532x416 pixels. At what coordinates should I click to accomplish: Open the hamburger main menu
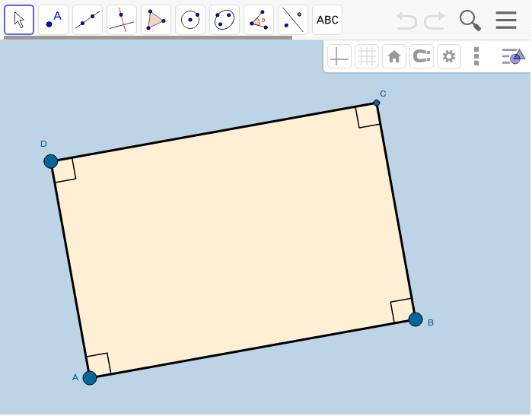click(x=506, y=20)
